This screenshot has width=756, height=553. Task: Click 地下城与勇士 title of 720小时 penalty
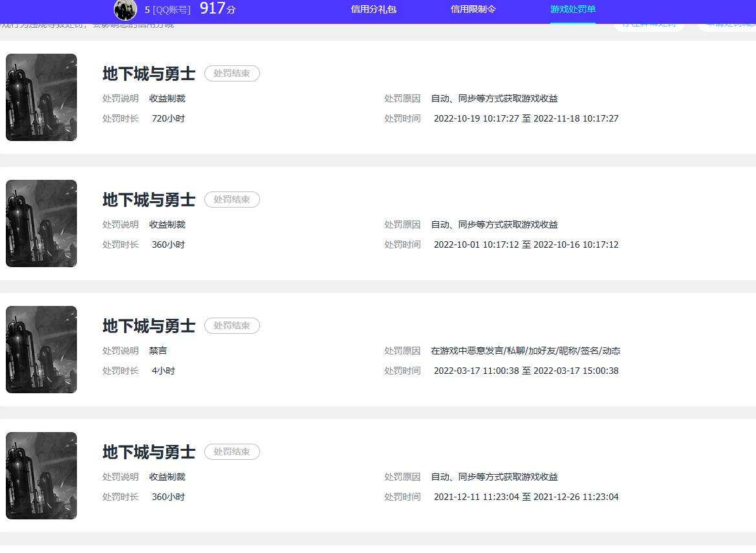coord(149,74)
